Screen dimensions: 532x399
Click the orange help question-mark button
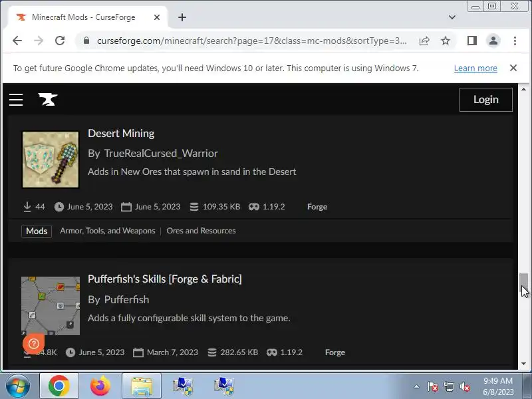point(34,343)
